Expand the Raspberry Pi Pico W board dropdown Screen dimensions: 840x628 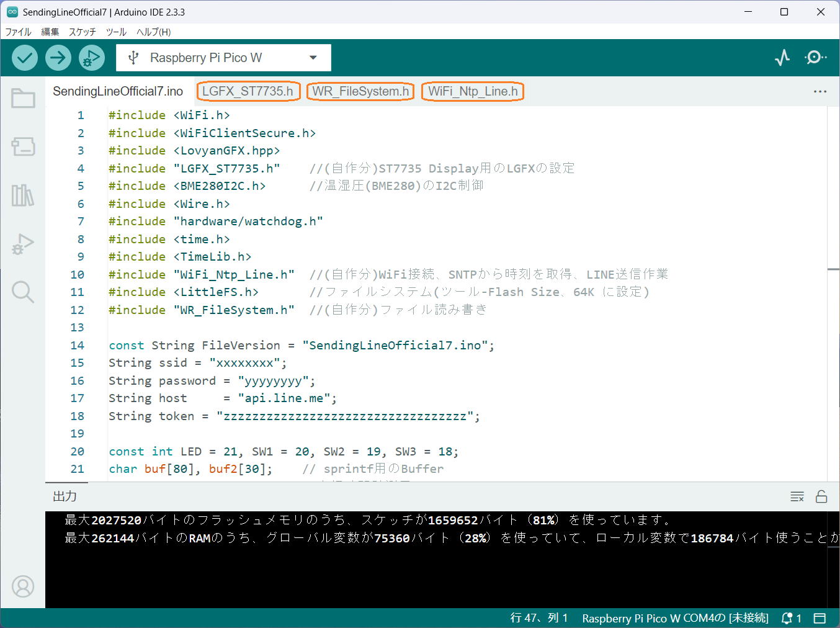223,58
